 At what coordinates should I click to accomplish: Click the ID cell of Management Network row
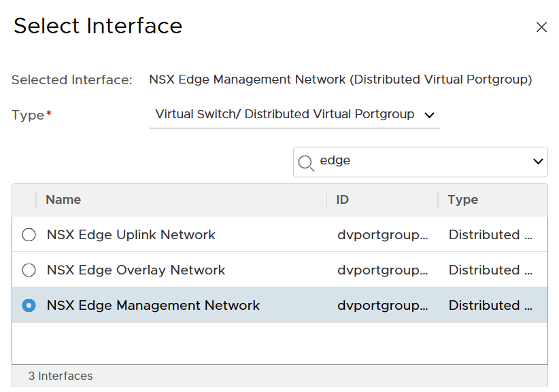pyautogui.click(x=382, y=306)
